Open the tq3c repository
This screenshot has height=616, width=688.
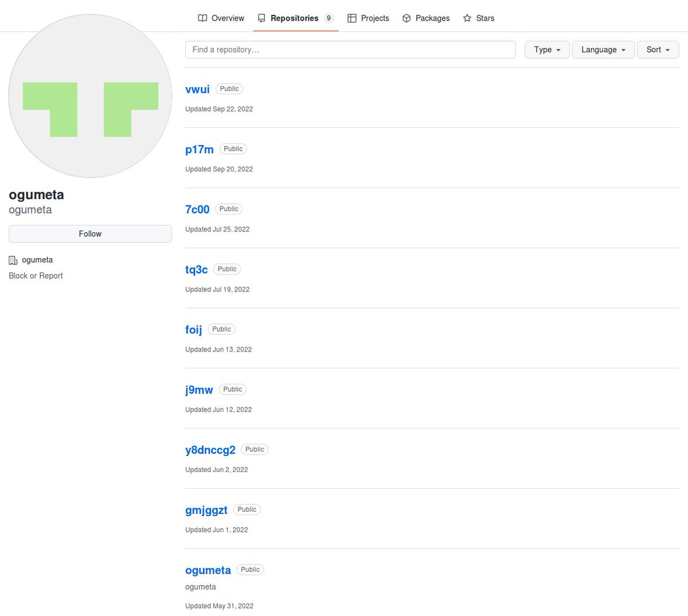coord(197,270)
